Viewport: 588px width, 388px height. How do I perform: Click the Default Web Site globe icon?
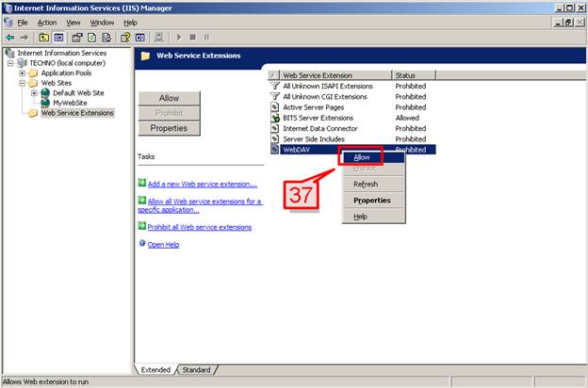coord(44,93)
